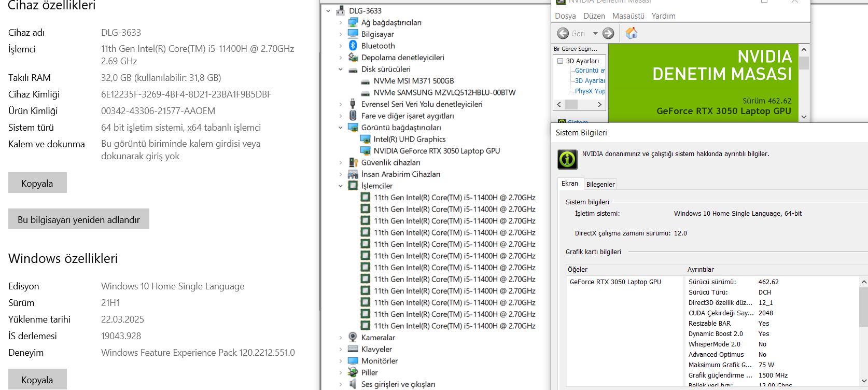Click the drive icon beside NVMe SAMSUNG MZVLQ512HBLU-00BTW
Viewport: 868px width, 390px height.
tap(366, 93)
